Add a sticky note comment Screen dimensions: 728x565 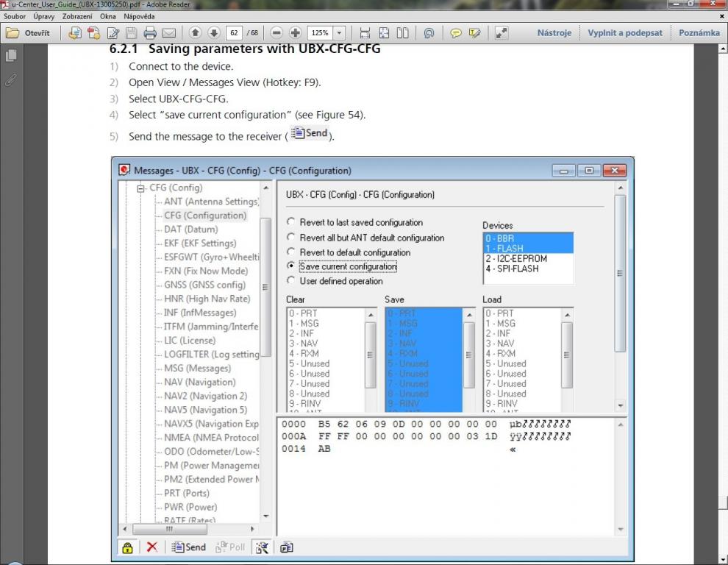pyautogui.click(x=456, y=33)
